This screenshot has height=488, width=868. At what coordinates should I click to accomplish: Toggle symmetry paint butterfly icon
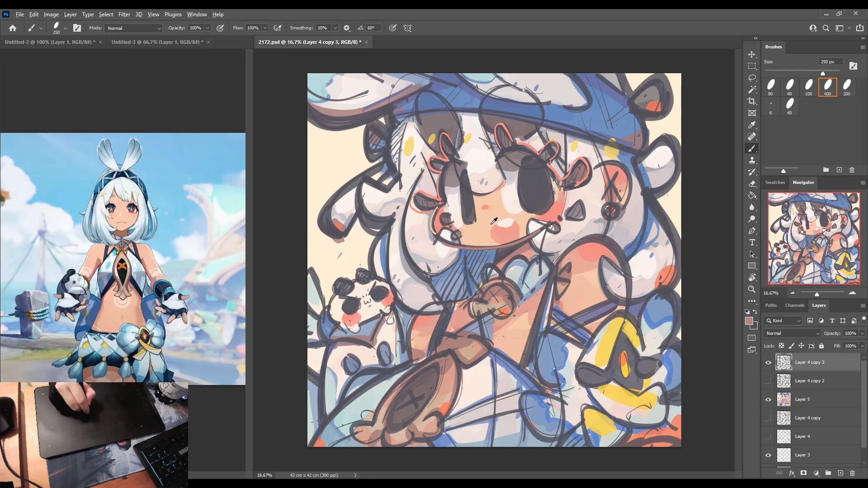[x=407, y=28]
